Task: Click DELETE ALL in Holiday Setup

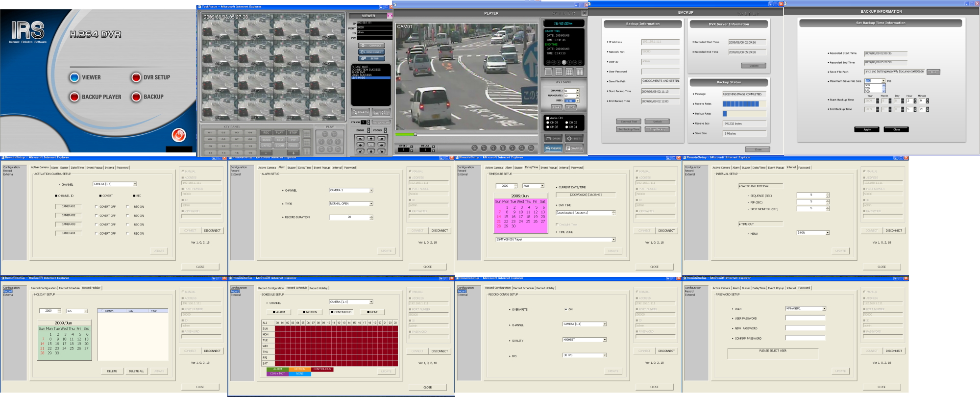Action: [136, 371]
